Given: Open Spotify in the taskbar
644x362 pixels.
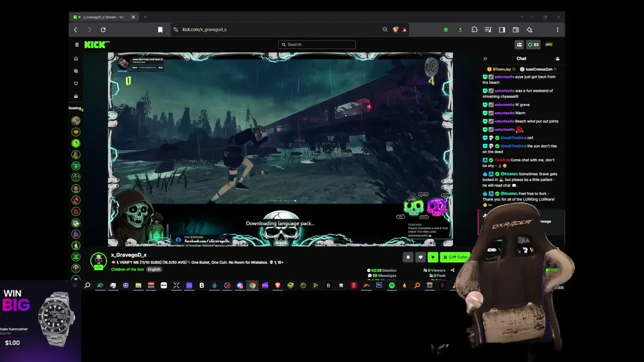Looking at the screenshot, I should pos(391,286).
